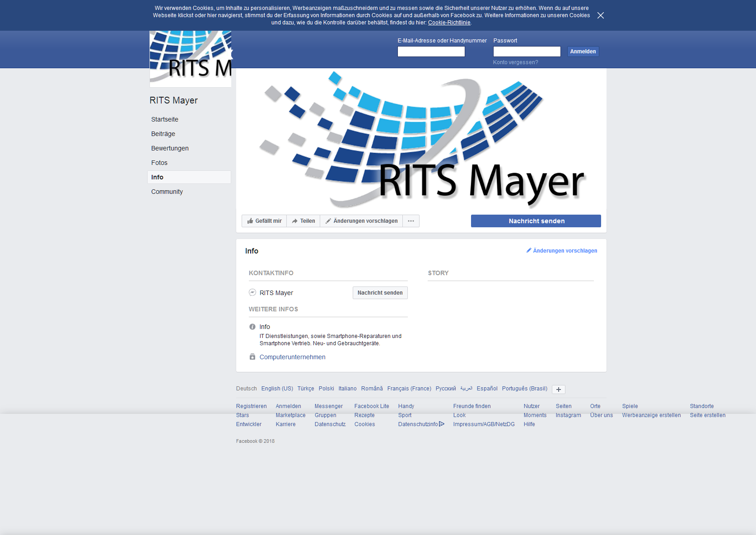
Task: Open the Registrieren footer link
Action: (251, 406)
